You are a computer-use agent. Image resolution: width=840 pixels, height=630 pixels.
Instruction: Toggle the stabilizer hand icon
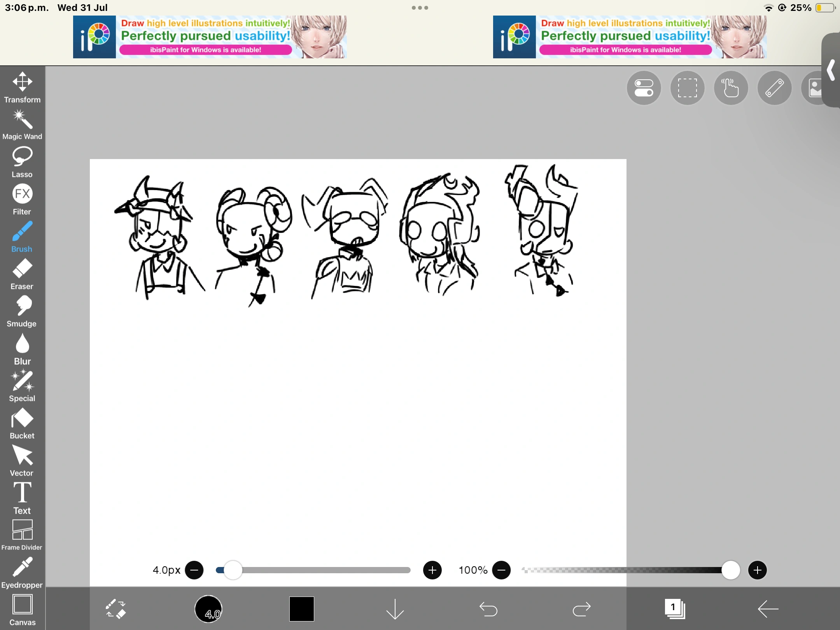tap(731, 88)
